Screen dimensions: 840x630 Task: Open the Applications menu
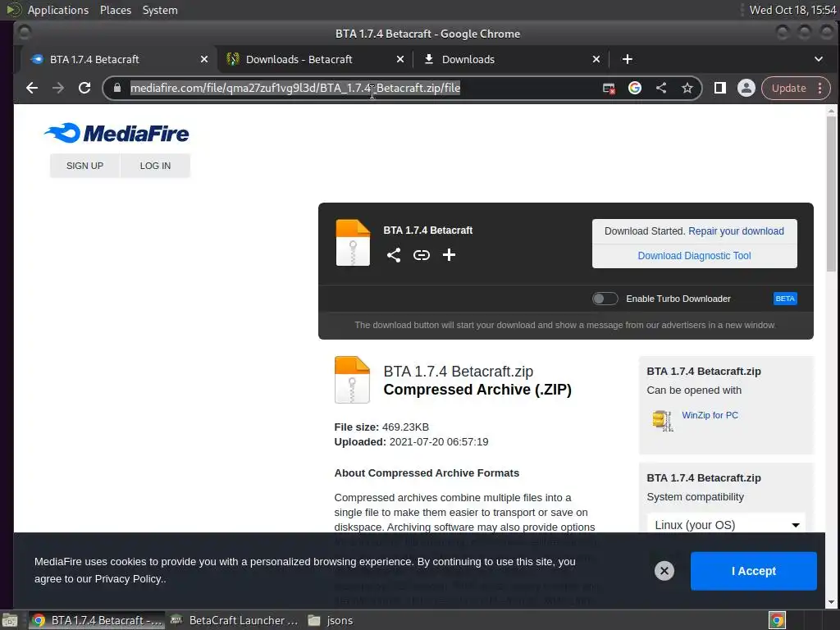click(58, 10)
